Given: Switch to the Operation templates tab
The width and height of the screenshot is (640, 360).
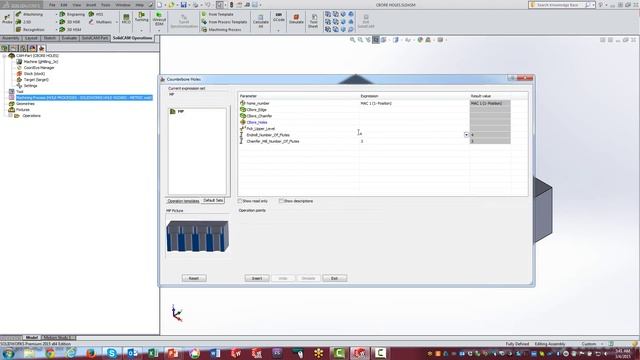Looking at the screenshot, I should click(184, 201).
